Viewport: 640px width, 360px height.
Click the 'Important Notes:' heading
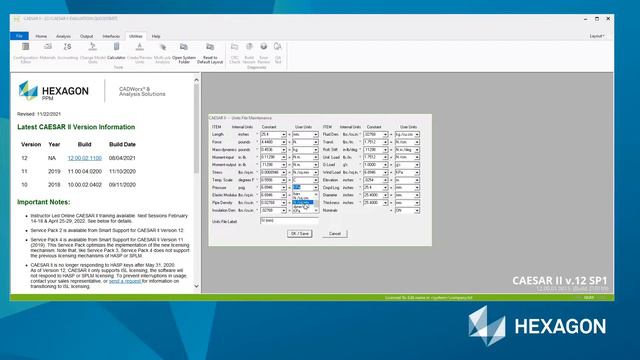click(44, 202)
